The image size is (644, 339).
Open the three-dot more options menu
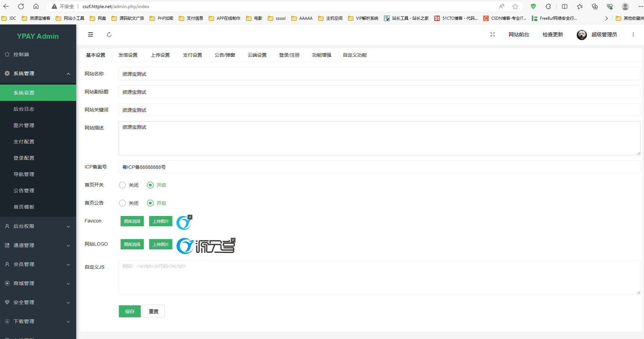coord(633,35)
